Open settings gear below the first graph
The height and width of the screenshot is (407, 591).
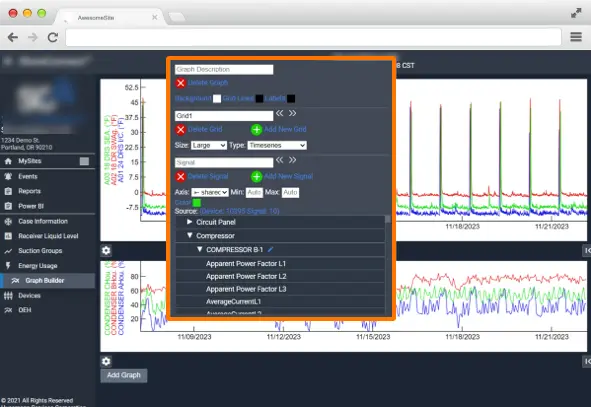click(x=106, y=251)
